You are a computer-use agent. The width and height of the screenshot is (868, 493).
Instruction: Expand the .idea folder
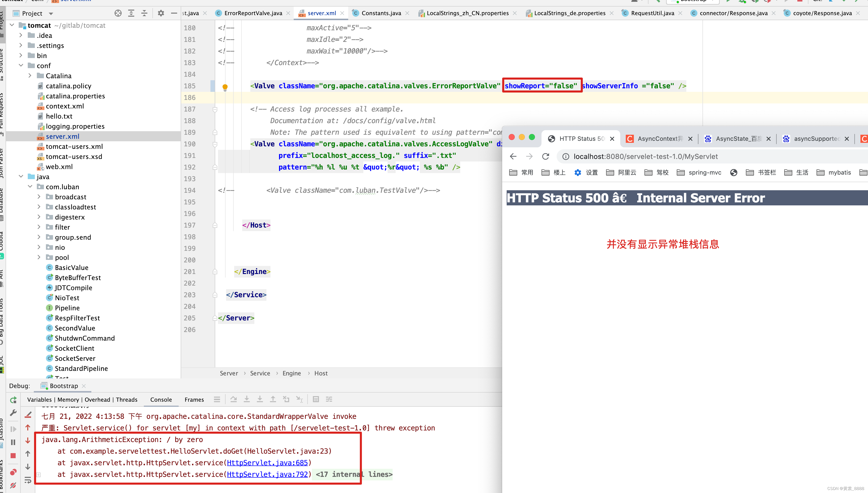pos(21,35)
